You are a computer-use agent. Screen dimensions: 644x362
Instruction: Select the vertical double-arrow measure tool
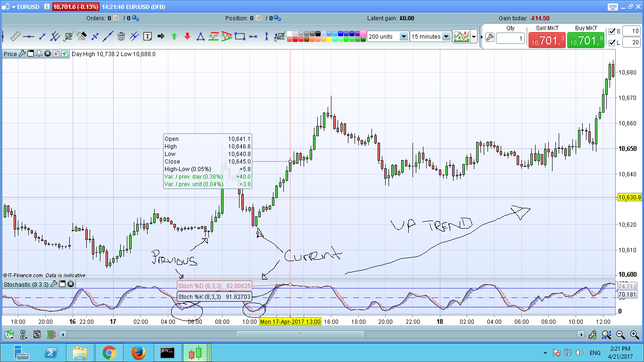coord(266,36)
